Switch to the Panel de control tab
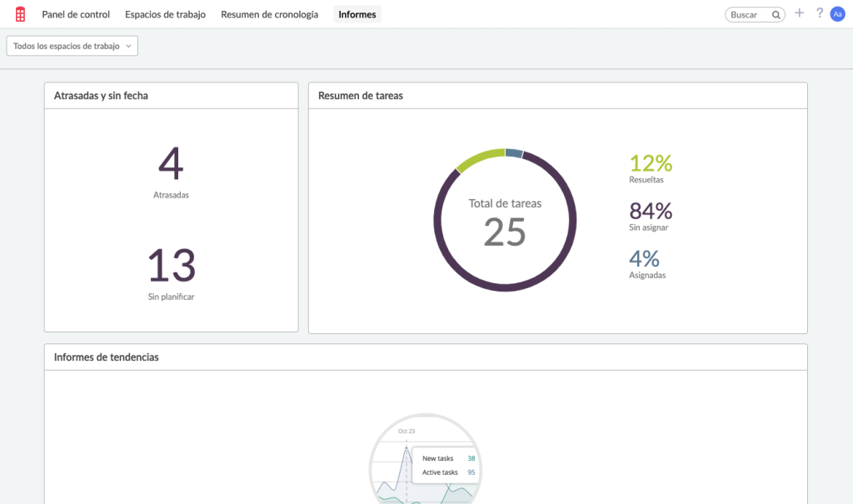 pyautogui.click(x=75, y=14)
